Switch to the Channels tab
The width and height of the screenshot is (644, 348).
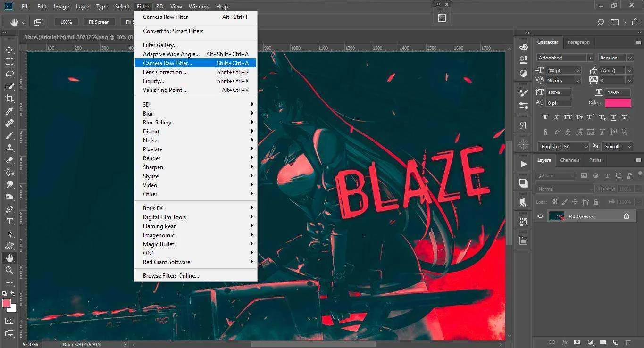point(569,160)
